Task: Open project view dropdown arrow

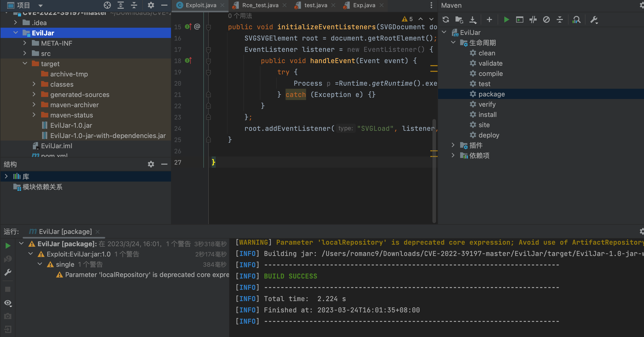Action: [x=40, y=5]
